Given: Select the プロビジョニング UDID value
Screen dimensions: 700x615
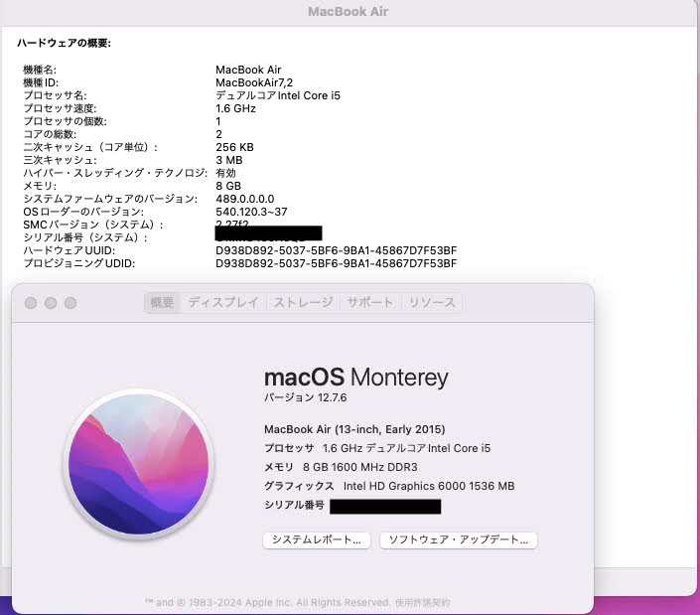Looking at the screenshot, I should pos(337,263).
